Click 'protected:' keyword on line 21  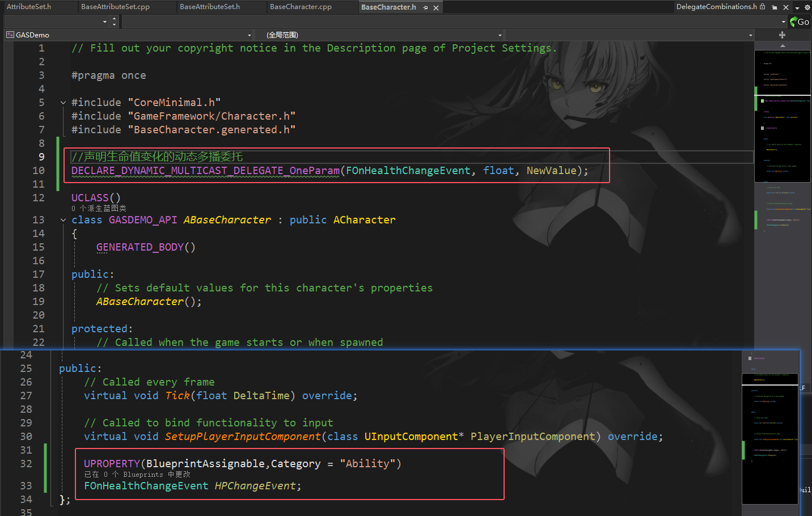[102, 329]
